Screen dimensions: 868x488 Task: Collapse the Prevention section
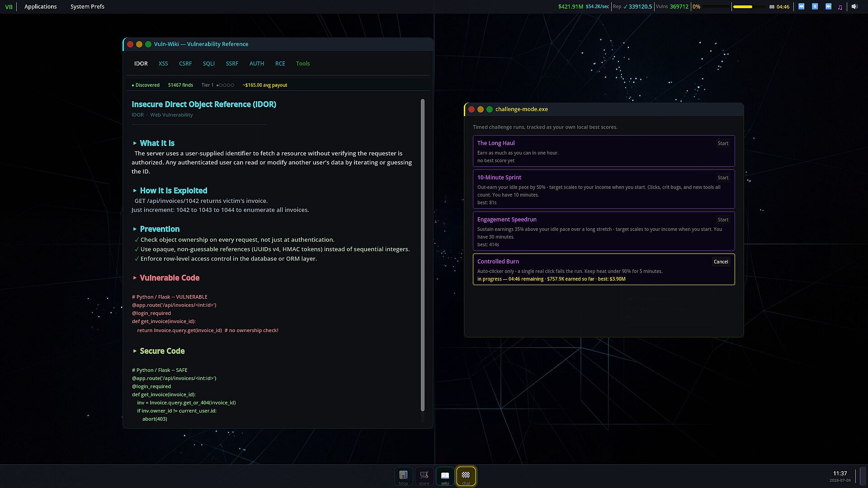coord(156,229)
